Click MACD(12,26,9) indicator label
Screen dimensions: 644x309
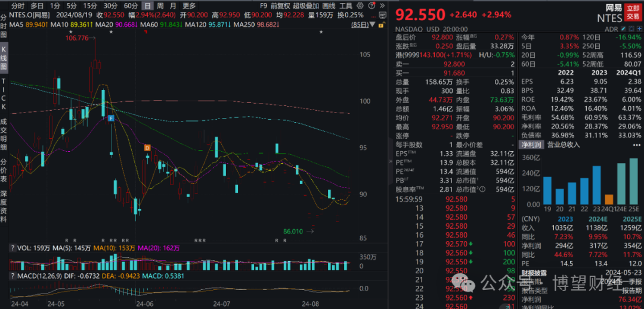(x=41, y=276)
